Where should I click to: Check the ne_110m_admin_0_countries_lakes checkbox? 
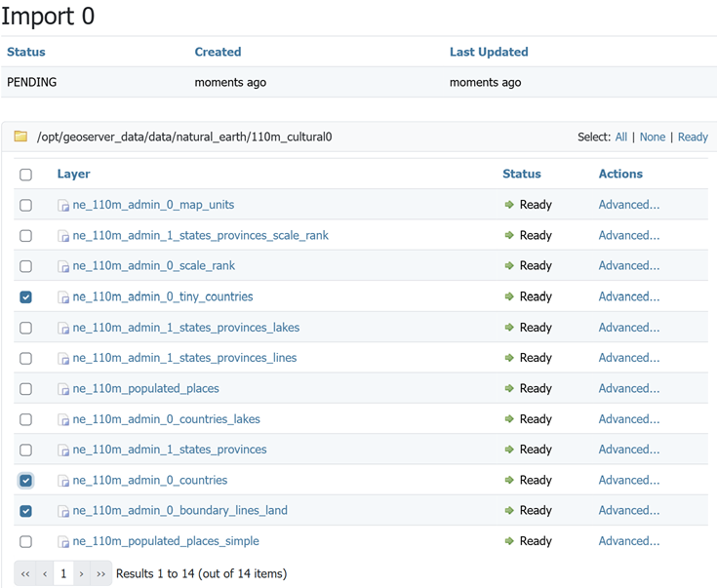click(x=25, y=419)
